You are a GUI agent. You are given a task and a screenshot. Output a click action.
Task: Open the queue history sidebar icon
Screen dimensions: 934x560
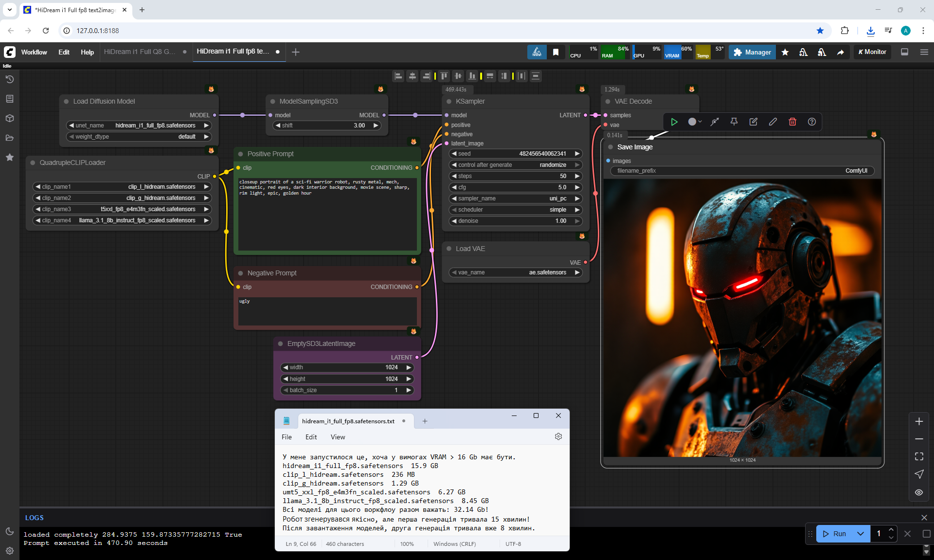pos(9,79)
